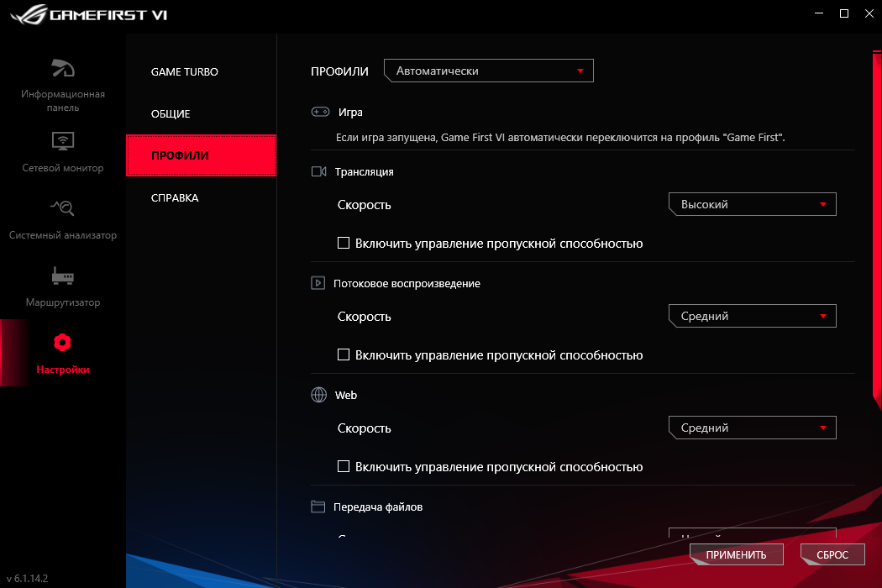This screenshot has height=588, width=882.
Task: Enable bandwidth management for Потоковое воспроизведение
Action: point(343,354)
